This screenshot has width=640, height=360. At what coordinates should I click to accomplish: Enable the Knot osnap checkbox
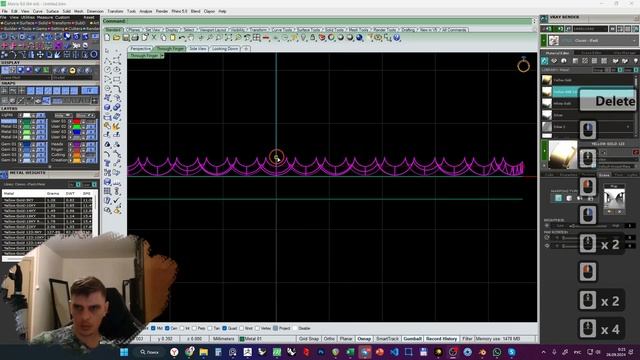click(x=242, y=328)
